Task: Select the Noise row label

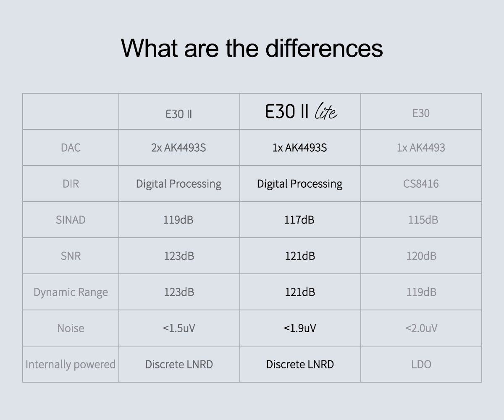Action: (71, 328)
